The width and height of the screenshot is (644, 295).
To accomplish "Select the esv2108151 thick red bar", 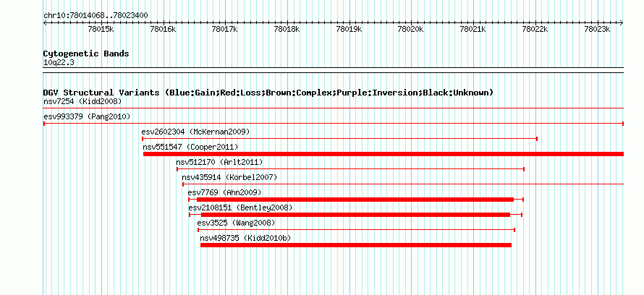I will point(355,215).
